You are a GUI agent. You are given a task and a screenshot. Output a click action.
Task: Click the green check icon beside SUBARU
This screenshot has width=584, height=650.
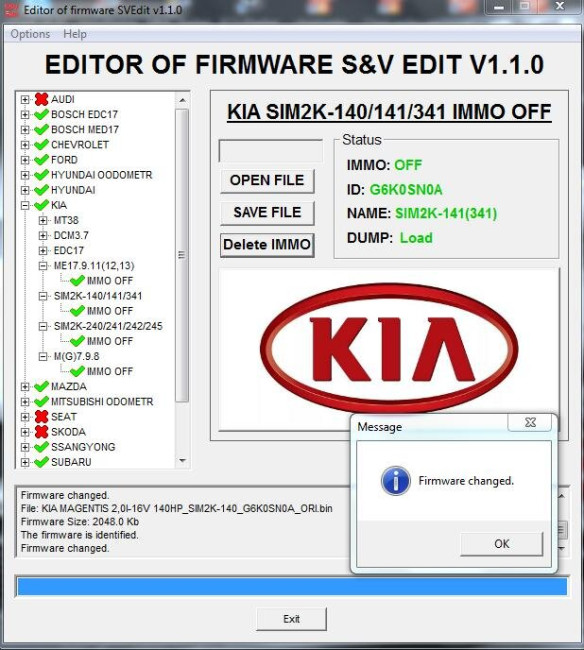[41, 462]
